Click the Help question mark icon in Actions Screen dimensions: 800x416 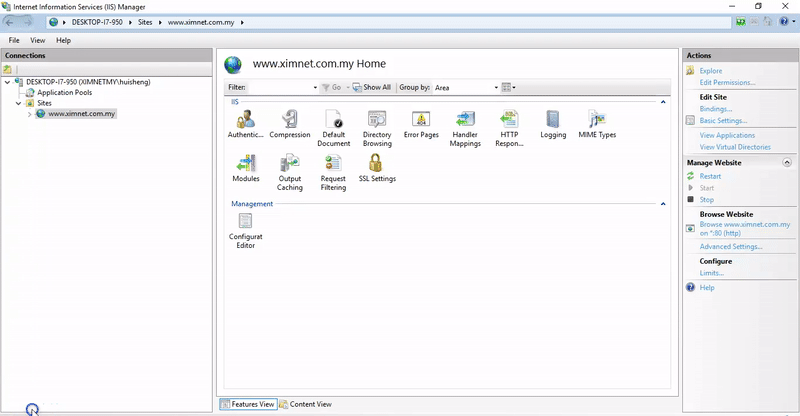click(x=690, y=287)
